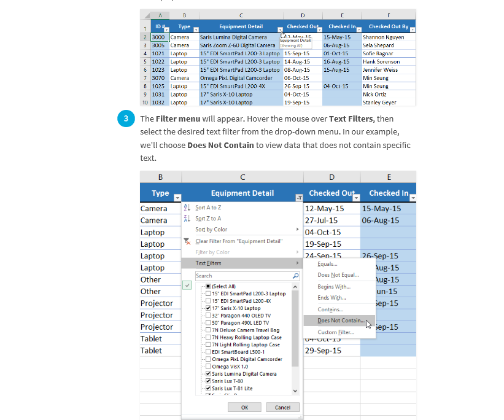Screen dimensions: 504x420
Task: Choose Sort Z to A menu entry
Action: pos(242,219)
